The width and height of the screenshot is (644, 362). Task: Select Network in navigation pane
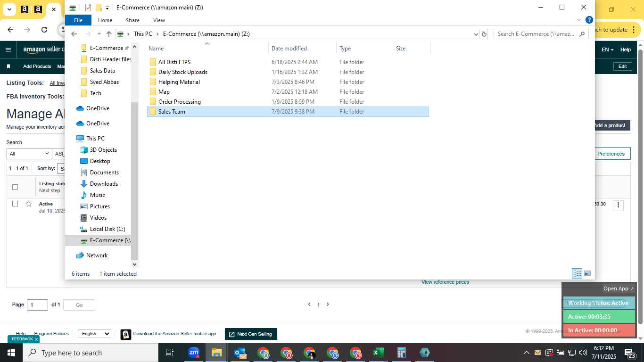coord(97,255)
